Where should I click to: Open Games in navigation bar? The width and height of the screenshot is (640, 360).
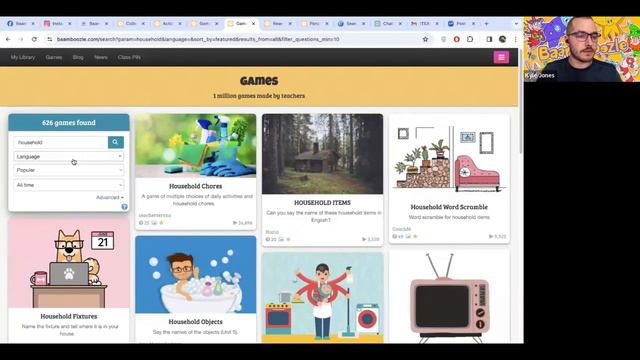point(54,57)
